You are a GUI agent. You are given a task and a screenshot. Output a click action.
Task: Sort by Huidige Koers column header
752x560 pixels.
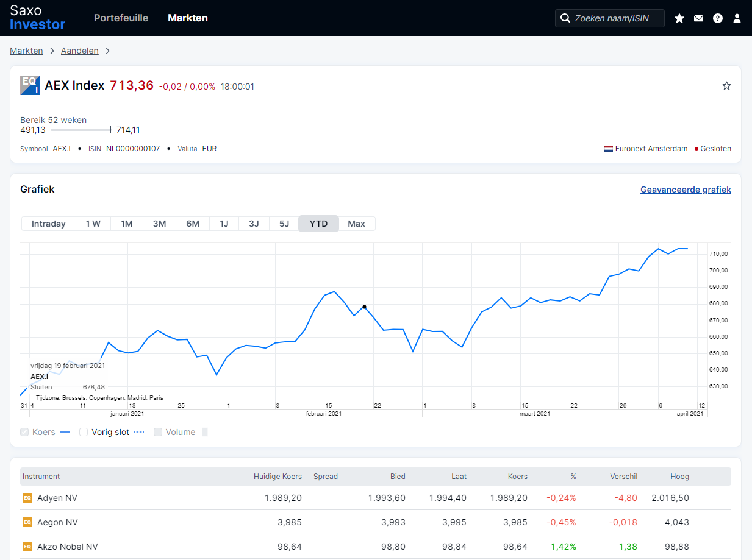point(278,477)
